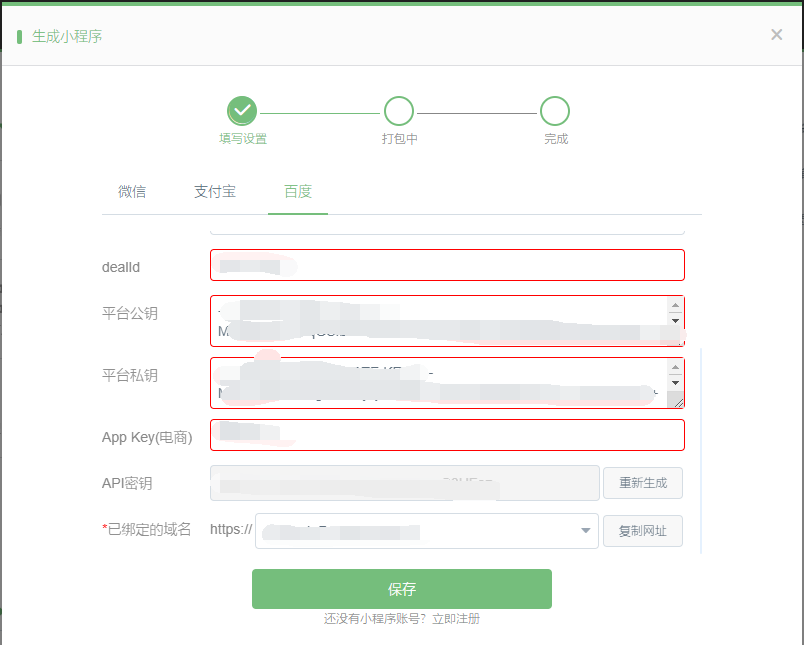Select the 百度 tab

coord(298,191)
